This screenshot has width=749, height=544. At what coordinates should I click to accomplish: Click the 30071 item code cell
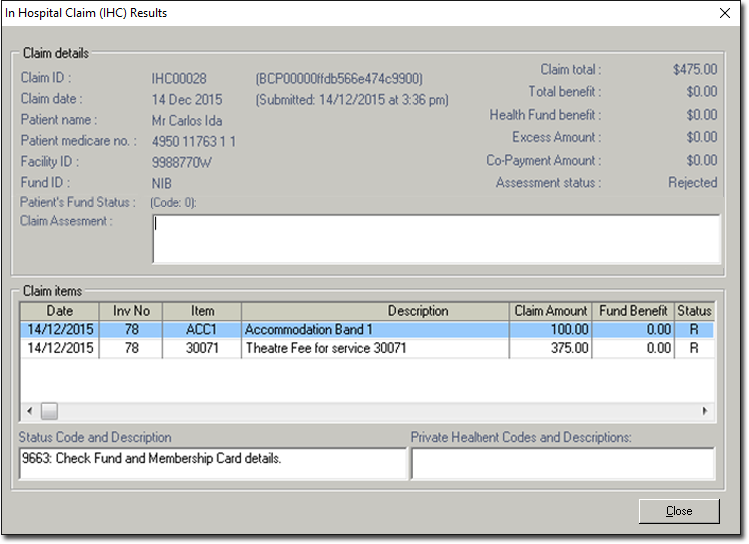[201, 348]
